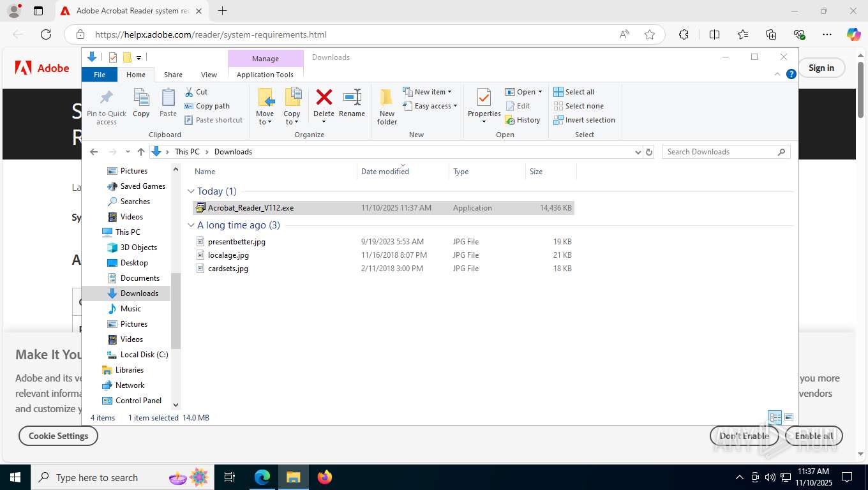Select Acrobat_Reader_V112.exe file

[x=383, y=208]
